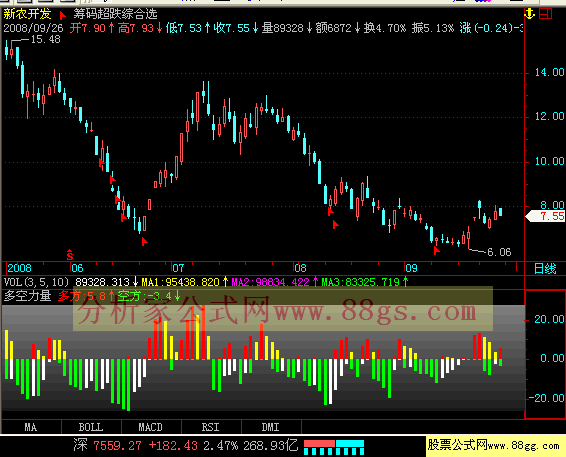Click the yellow anchor icon
Viewport: 566px width, 457px height.
[x=529, y=14]
